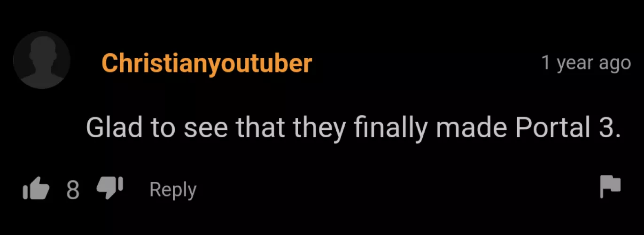Open the Christianyoutuber username link
The image size is (644, 235).
pos(207,63)
